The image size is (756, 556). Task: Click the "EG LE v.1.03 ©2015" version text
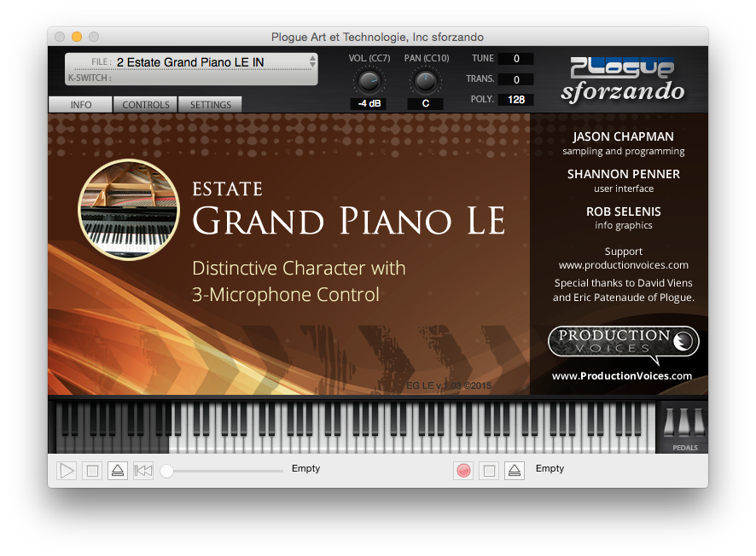(449, 385)
